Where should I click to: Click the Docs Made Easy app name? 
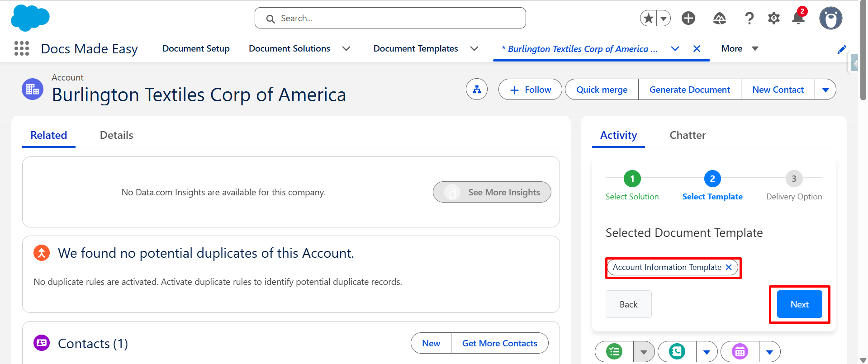coord(90,49)
